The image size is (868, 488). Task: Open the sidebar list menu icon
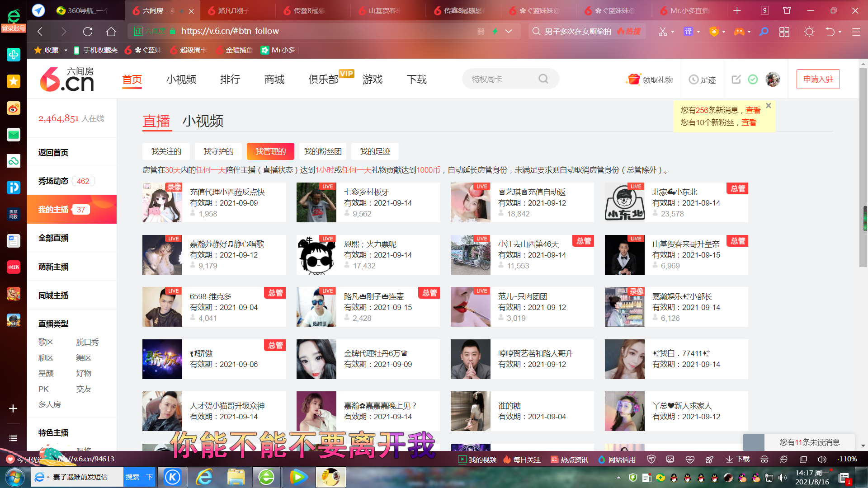[x=13, y=438]
